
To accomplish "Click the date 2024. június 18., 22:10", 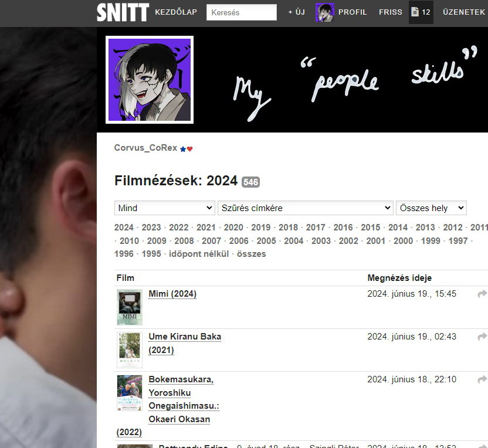I will pos(412,379).
